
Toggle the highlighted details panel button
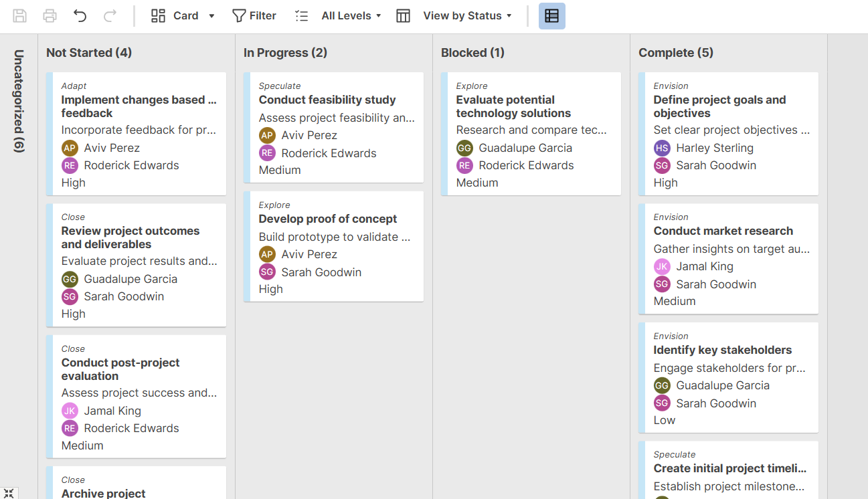coord(551,16)
